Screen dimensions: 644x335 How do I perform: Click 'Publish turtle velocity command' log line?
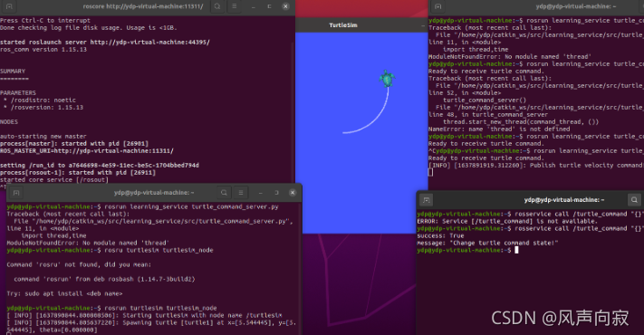click(536, 166)
